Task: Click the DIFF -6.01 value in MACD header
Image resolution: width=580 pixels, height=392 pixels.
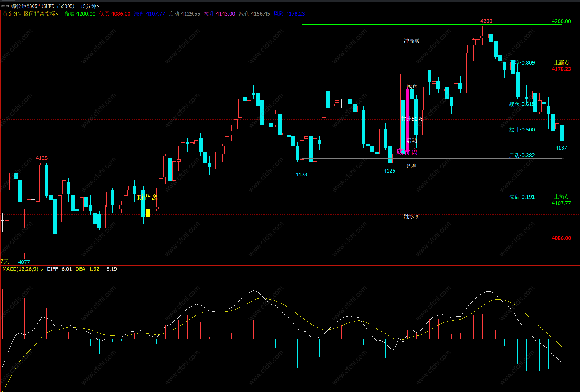Action: [59, 269]
